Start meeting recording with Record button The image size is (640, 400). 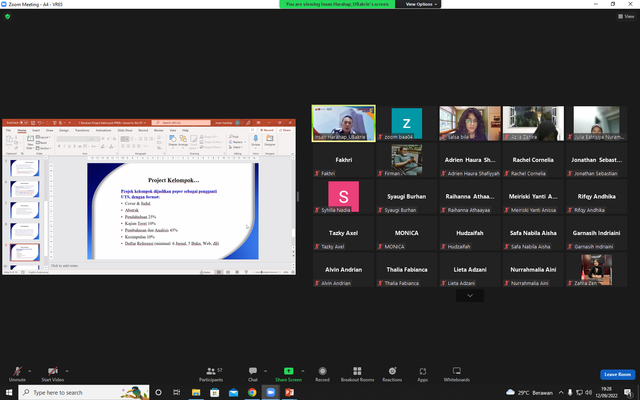[x=322, y=373]
